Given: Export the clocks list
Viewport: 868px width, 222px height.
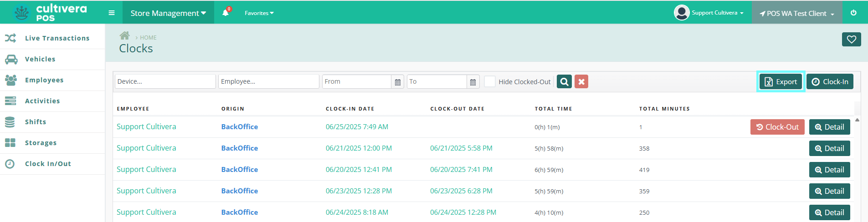Looking at the screenshot, I should pyautogui.click(x=781, y=81).
